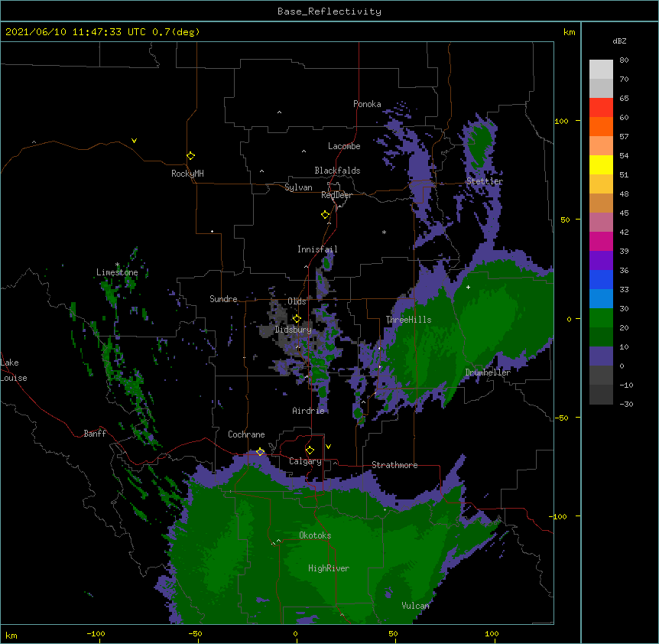
Task: Click the HighRiver city label
Action: [329, 568]
